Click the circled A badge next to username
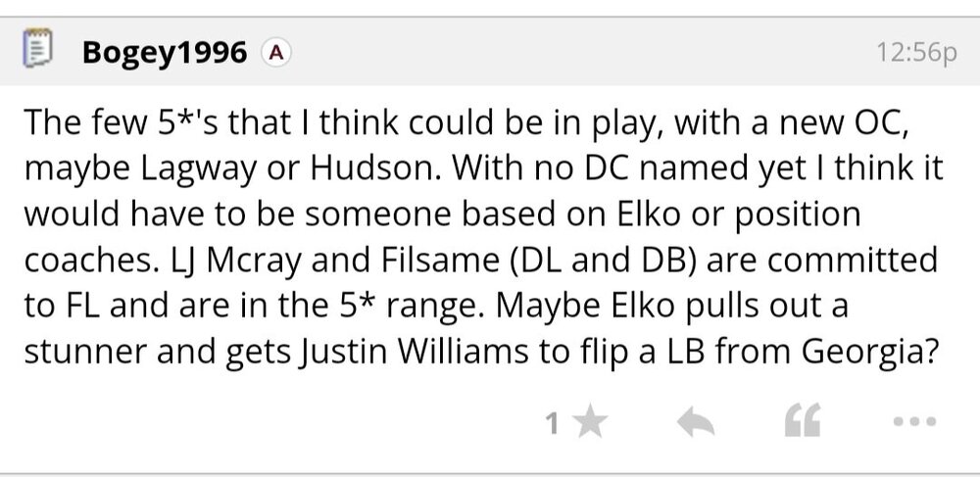The image size is (980, 477). [277, 51]
